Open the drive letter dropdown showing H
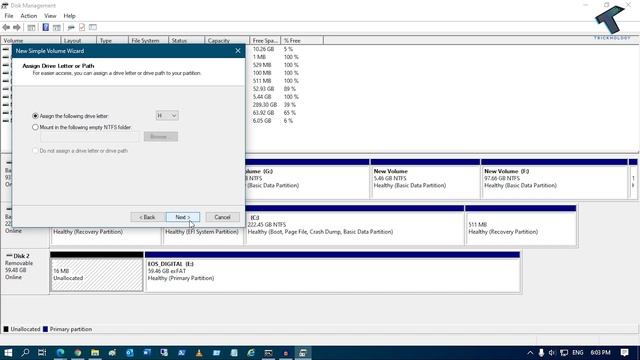This screenshot has width=640, height=360. click(x=167, y=116)
